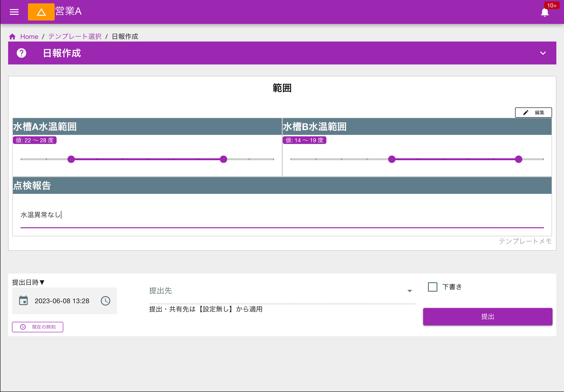Expand 提出日時 date selector
This screenshot has height=392, width=564.
[x=23, y=300]
